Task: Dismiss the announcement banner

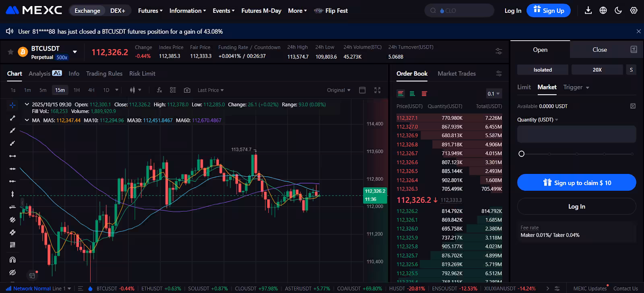Action: pos(638,31)
